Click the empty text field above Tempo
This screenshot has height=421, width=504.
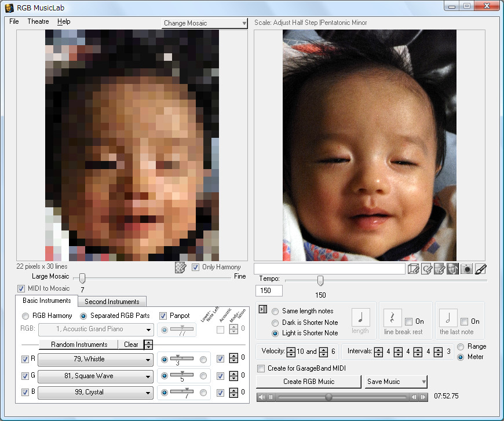pyautogui.click(x=330, y=269)
